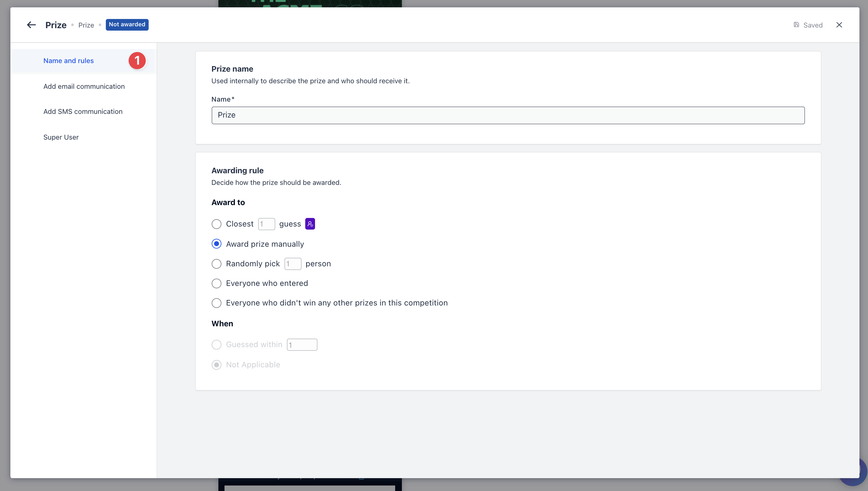Screen dimensions: 868x491
Task: Click the back arrow icon
Action: (x=31, y=25)
